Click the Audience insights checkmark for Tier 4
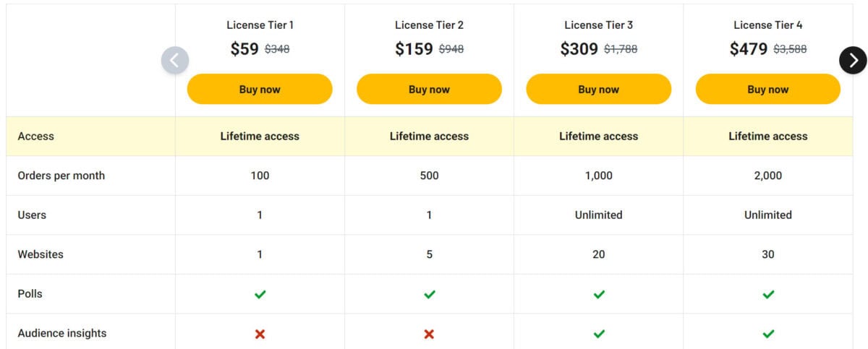Image resolution: width=868 pixels, height=349 pixels. pyautogui.click(x=768, y=334)
